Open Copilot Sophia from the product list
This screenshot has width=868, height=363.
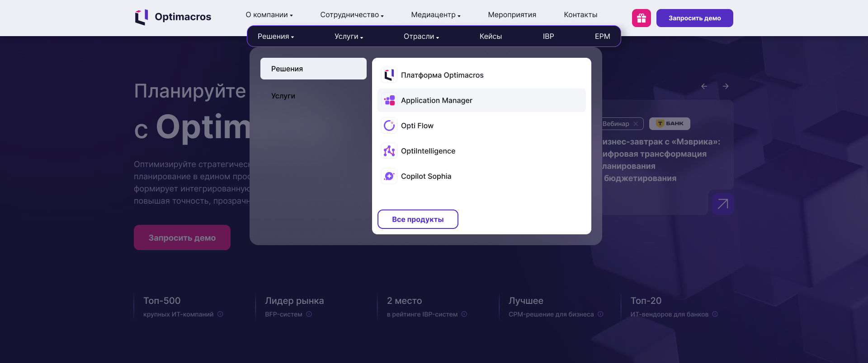[x=481, y=176]
